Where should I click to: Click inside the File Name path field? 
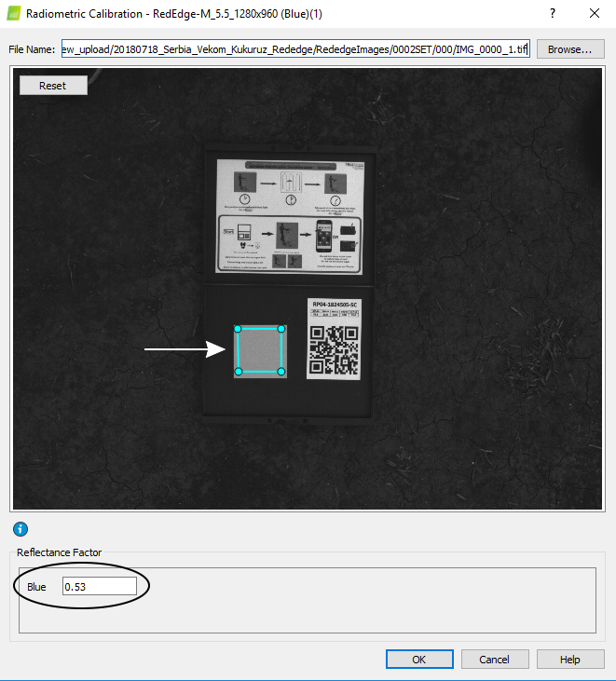pos(295,49)
